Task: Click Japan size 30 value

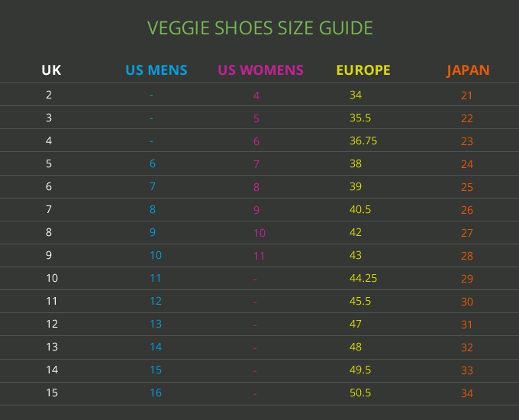Action: click(467, 302)
